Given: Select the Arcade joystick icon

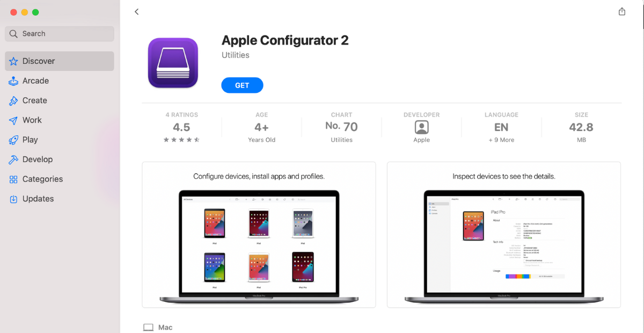Looking at the screenshot, I should [13, 81].
